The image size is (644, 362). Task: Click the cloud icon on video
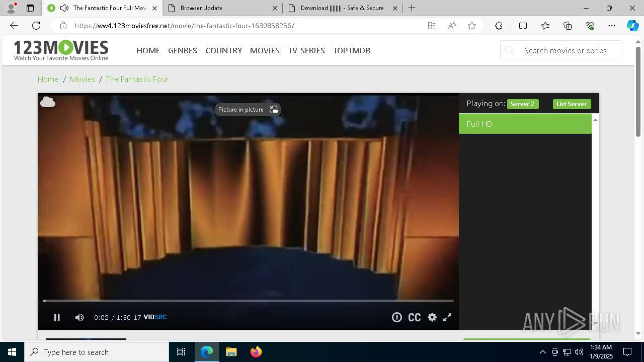[x=48, y=102]
